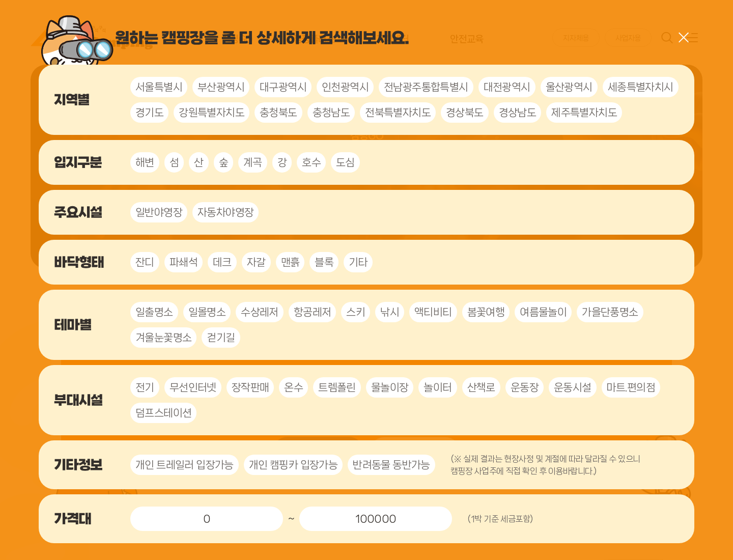Screen dimensions: 733x560
Task: Click the magnifier search icon at top
Action: (667, 38)
